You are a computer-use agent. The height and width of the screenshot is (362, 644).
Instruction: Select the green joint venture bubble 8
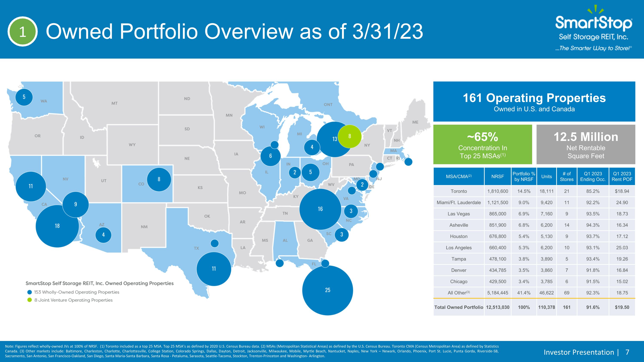[350, 136]
